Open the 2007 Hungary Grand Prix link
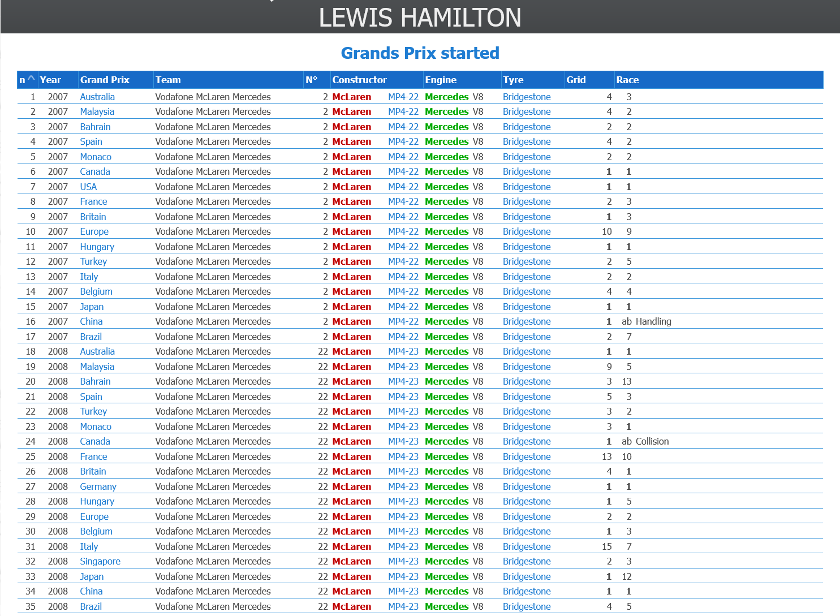 (x=97, y=247)
